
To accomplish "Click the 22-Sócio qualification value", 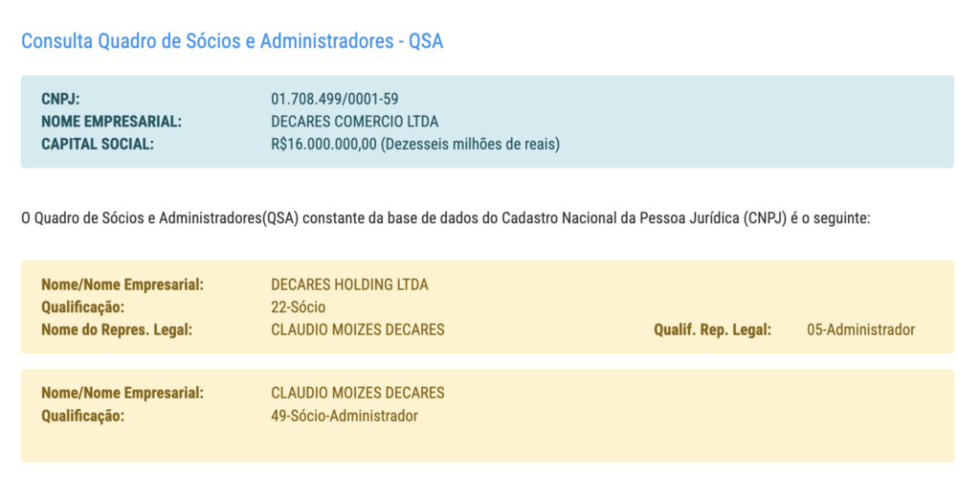I will [299, 307].
